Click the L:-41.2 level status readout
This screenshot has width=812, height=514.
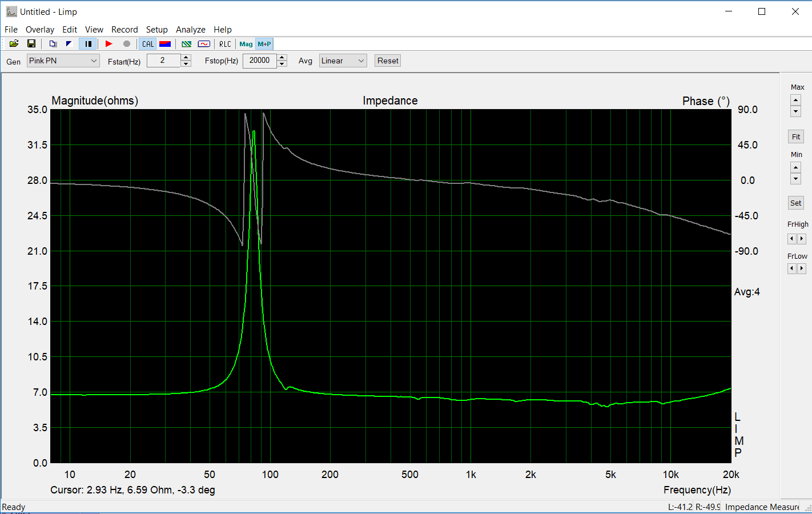680,507
